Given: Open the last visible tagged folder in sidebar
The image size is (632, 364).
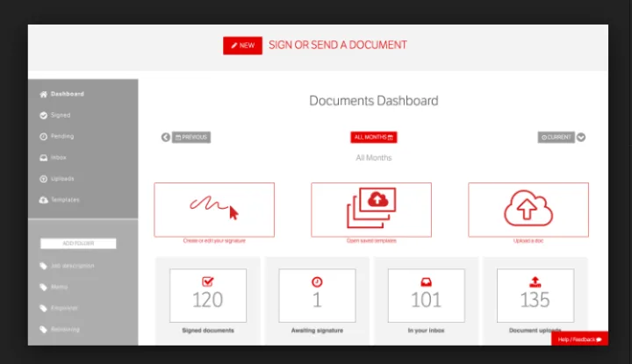Looking at the screenshot, I should (65, 329).
